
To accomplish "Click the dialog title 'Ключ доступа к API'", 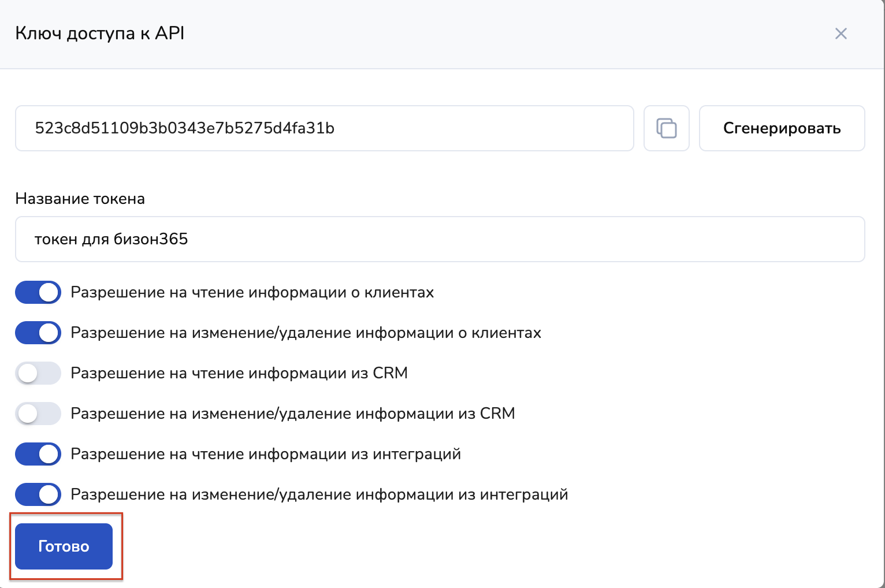I will [100, 34].
